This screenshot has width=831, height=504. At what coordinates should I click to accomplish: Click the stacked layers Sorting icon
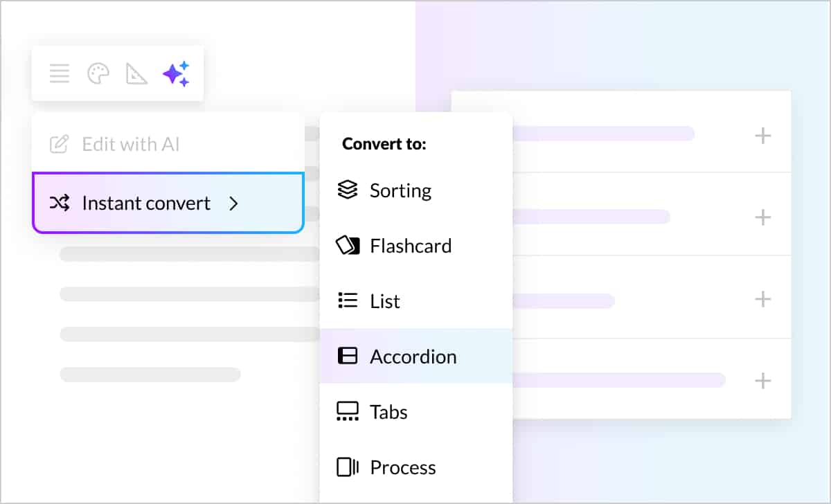point(347,190)
